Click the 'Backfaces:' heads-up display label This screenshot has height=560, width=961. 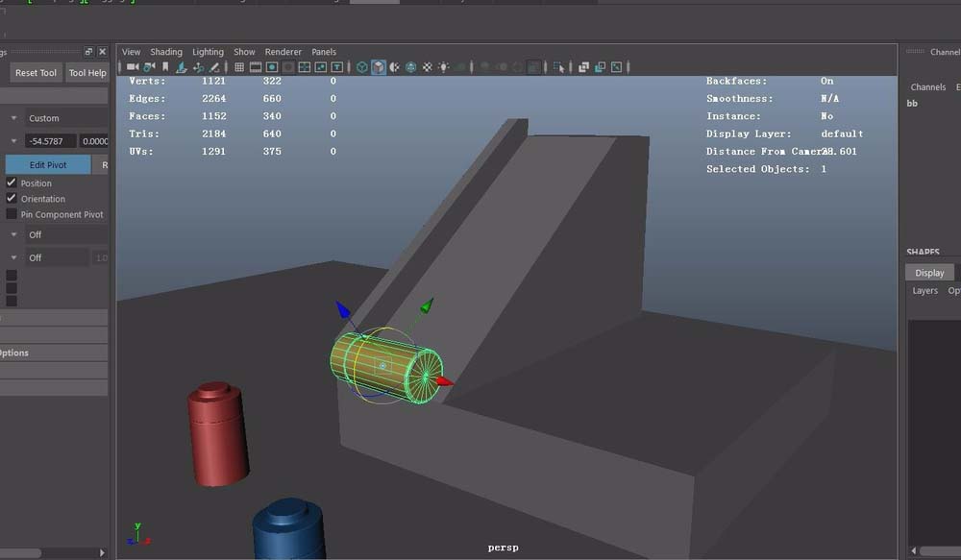pyautogui.click(x=736, y=81)
